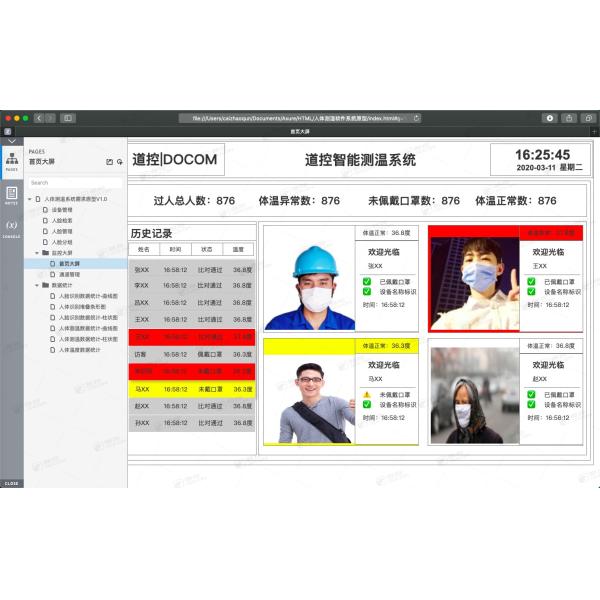Click green 设备名称标识 checkbox for 王XX
Image resolution: width=600 pixels, height=600 pixels.
coord(531,292)
